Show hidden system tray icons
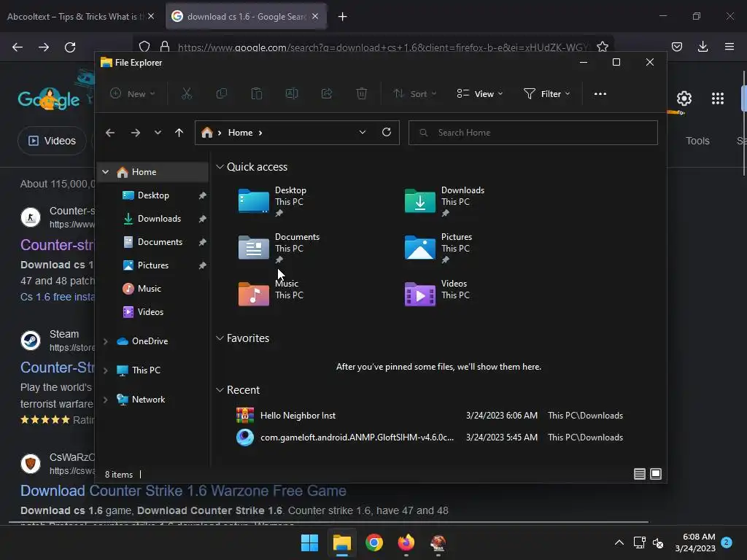This screenshot has height=560, width=747. 619,542
